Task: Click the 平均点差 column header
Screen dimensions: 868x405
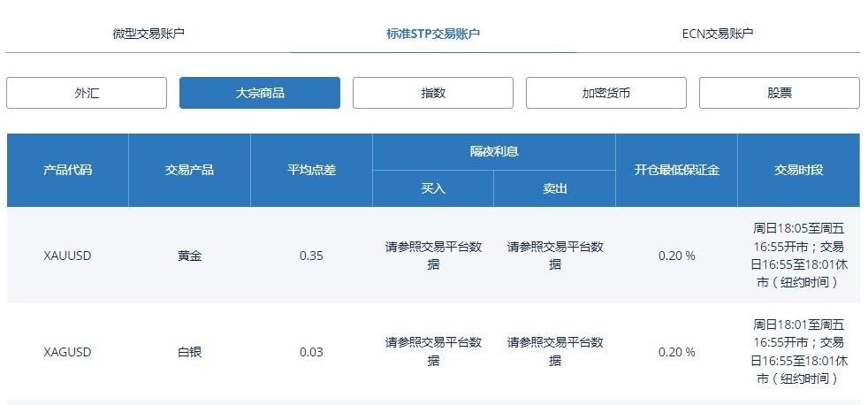Action: (311, 170)
